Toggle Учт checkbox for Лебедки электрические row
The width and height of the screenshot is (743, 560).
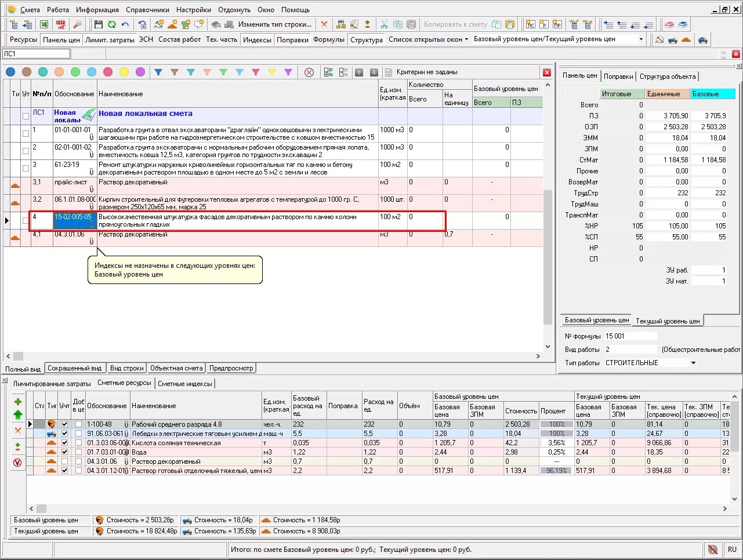tap(64, 434)
